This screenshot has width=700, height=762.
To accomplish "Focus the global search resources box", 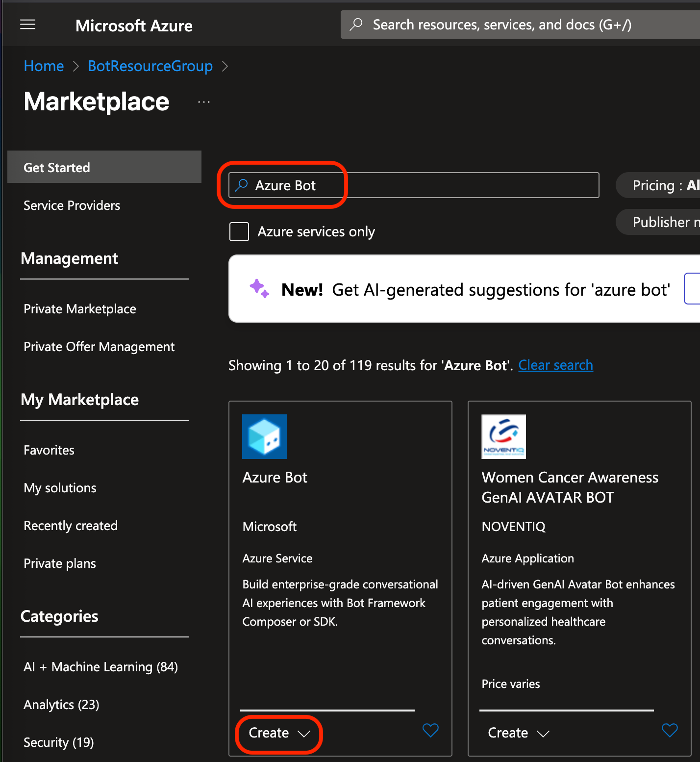I will pyautogui.click(x=520, y=25).
